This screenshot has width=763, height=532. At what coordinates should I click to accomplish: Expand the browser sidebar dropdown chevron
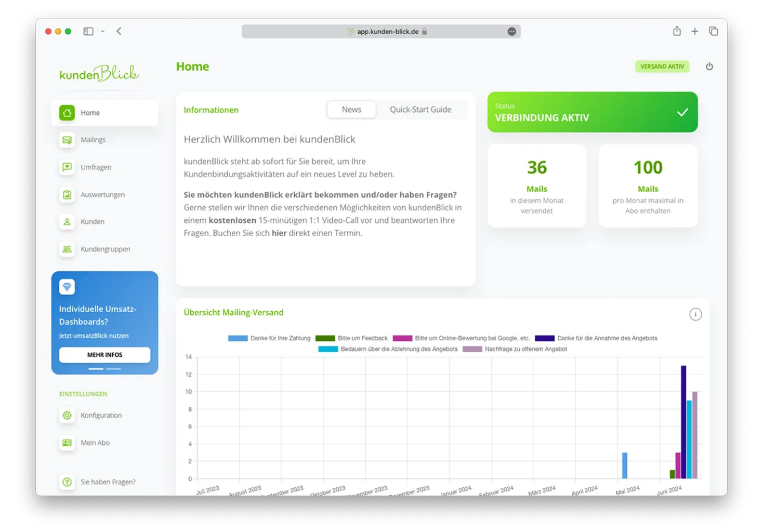(x=103, y=32)
